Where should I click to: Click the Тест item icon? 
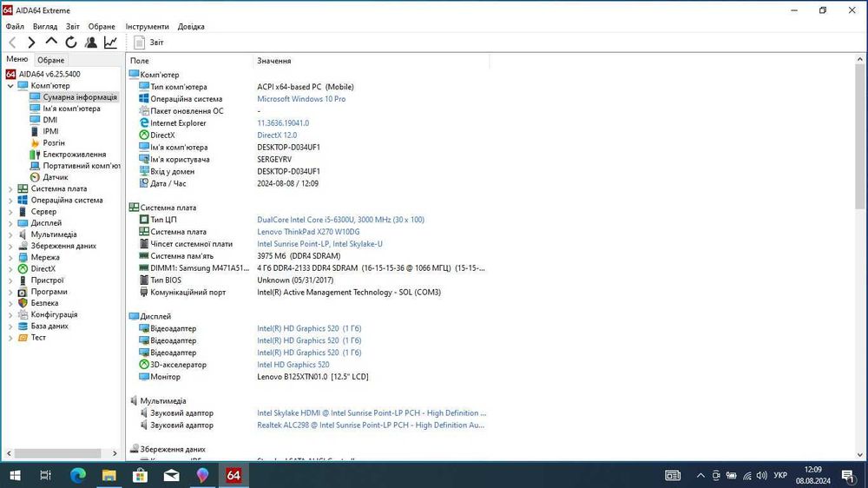click(23, 337)
